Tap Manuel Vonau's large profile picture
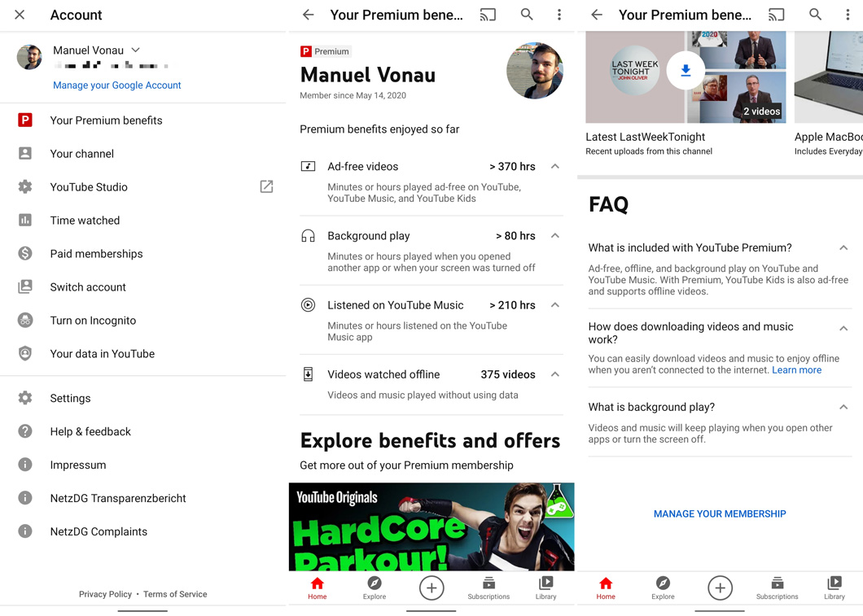 tap(534, 71)
